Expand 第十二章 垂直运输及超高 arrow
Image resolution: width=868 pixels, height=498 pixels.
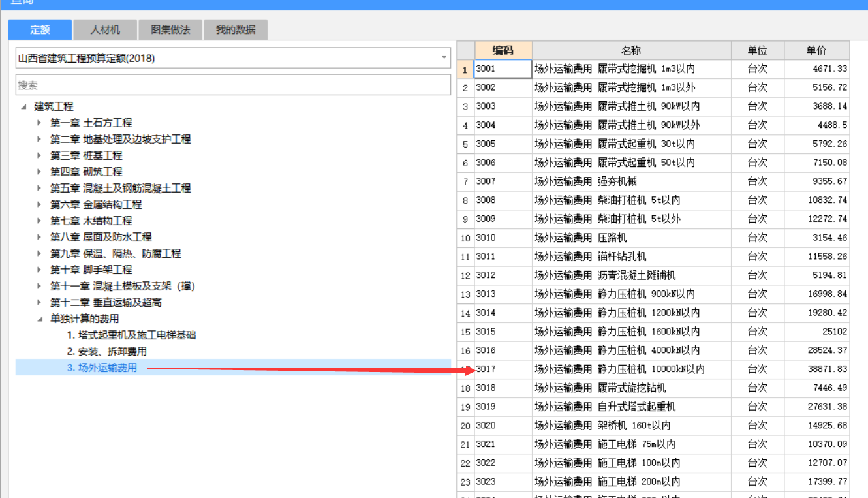(39, 302)
